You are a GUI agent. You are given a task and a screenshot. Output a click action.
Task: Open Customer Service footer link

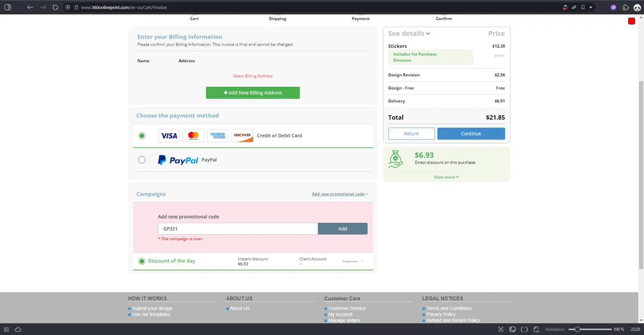pyautogui.click(x=347, y=308)
